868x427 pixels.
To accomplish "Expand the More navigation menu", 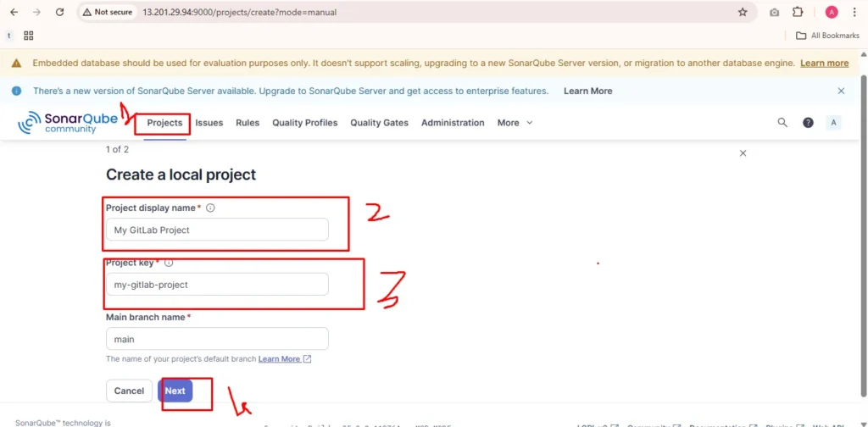I will tap(515, 123).
